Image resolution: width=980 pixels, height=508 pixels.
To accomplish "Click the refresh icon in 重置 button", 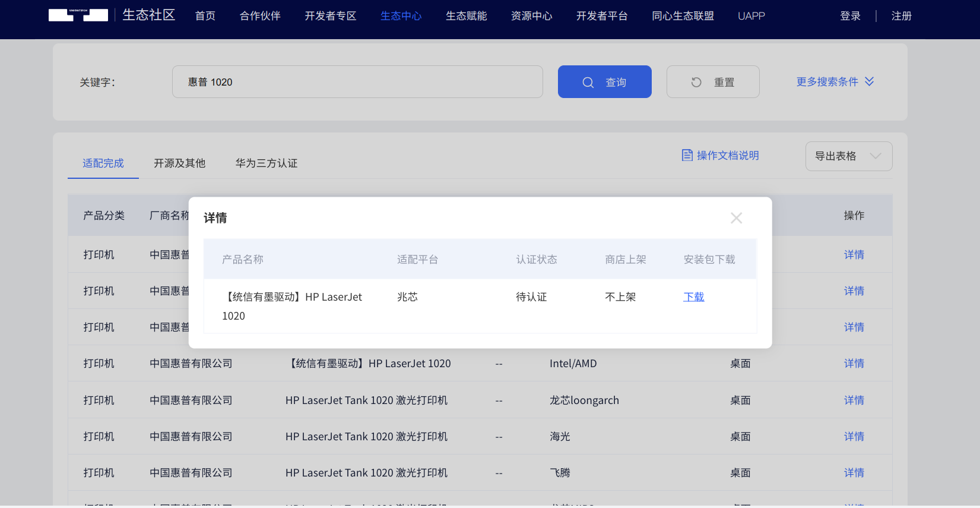I will pos(696,83).
